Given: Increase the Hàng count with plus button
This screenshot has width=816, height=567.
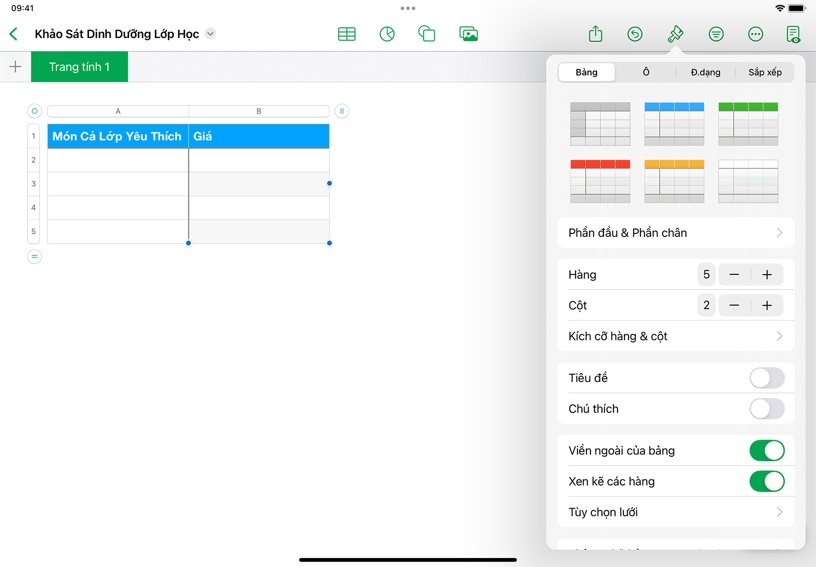Looking at the screenshot, I should 767,275.
